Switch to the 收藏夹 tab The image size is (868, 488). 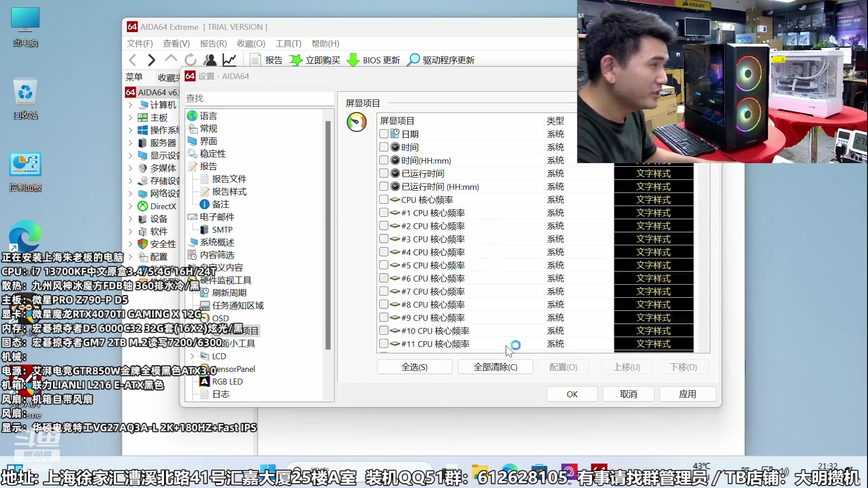pos(168,77)
